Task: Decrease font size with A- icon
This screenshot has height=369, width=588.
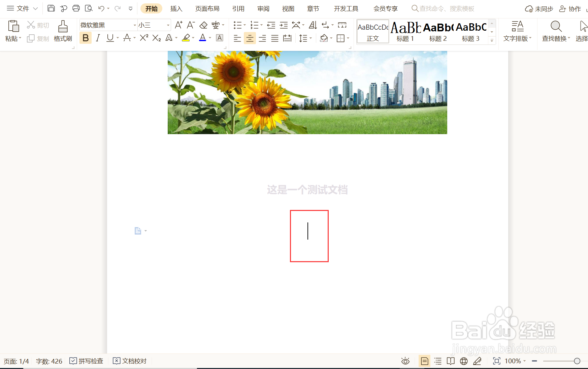Action: [x=191, y=25]
